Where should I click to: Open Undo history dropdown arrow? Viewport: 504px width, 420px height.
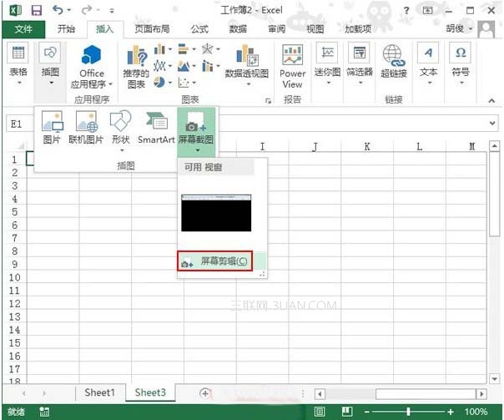[x=68, y=10]
